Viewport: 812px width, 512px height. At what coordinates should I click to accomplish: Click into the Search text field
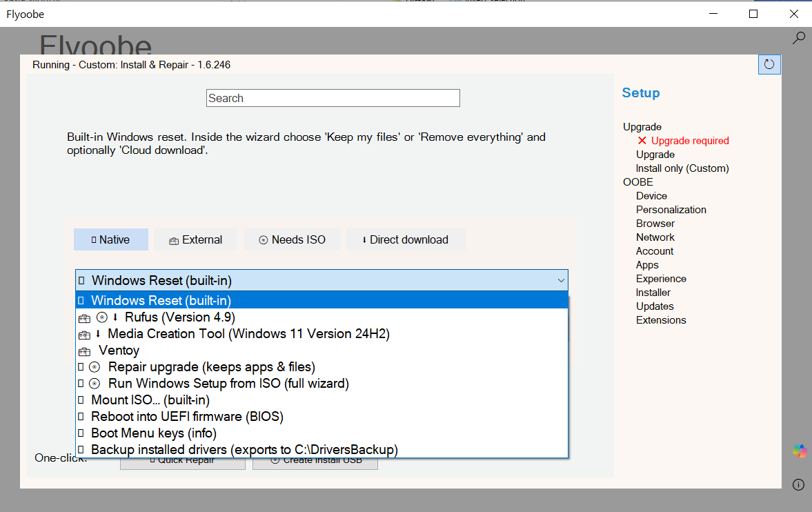333,98
